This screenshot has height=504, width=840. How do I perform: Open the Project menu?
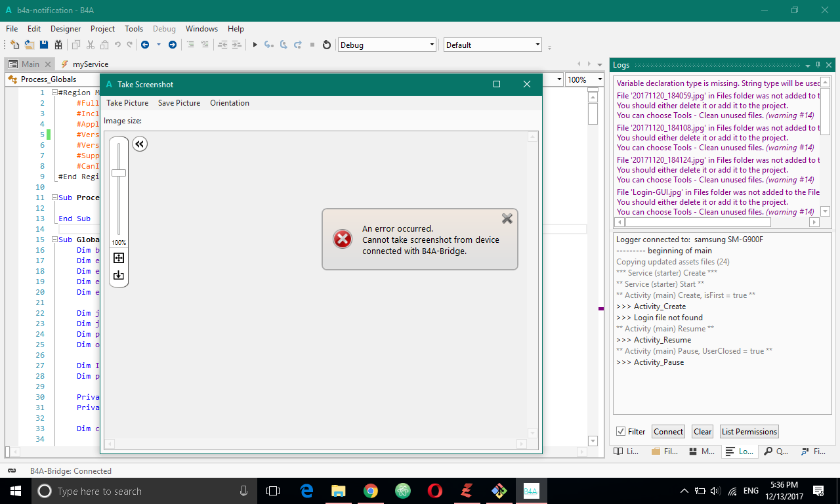pos(102,29)
